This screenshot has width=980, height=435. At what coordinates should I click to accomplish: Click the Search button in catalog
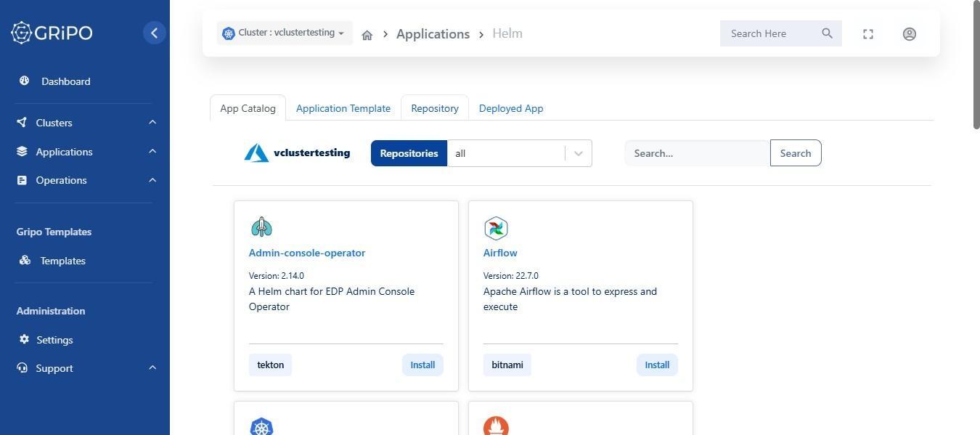coord(796,153)
